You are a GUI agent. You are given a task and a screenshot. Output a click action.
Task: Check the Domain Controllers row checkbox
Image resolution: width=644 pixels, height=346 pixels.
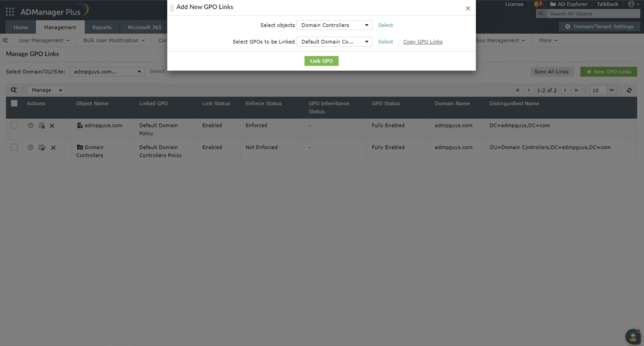click(x=14, y=147)
